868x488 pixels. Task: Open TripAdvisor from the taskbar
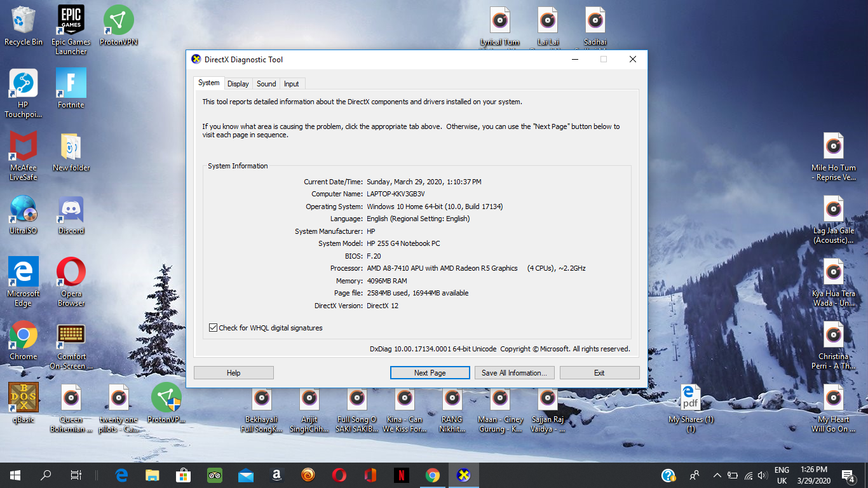(x=214, y=475)
